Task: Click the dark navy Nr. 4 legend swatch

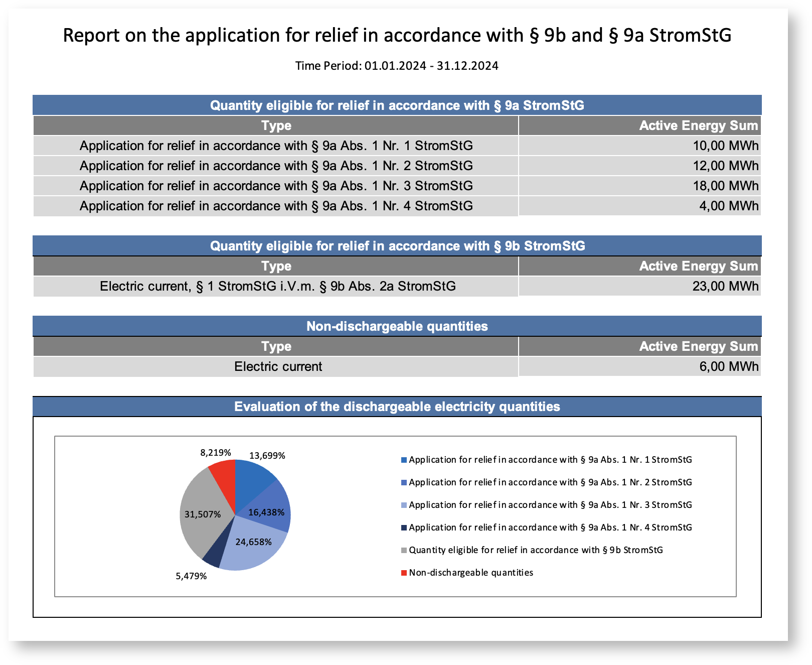Action: tap(404, 527)
